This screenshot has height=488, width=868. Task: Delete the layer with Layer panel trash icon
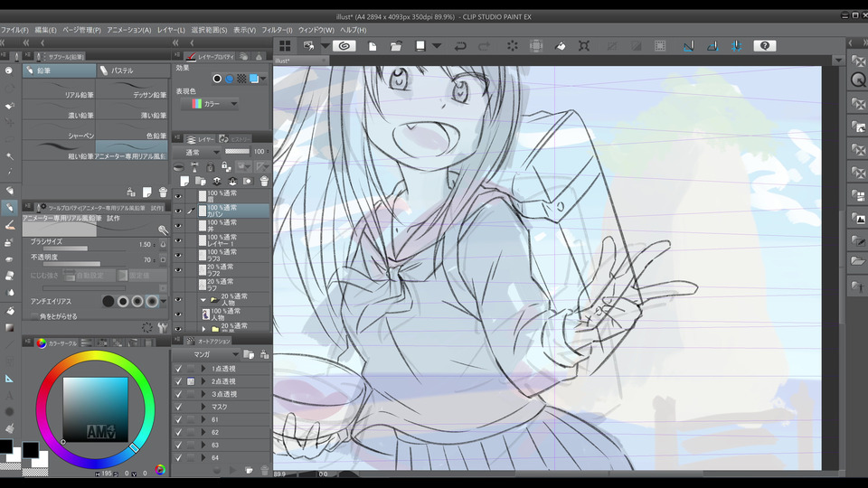264,181
